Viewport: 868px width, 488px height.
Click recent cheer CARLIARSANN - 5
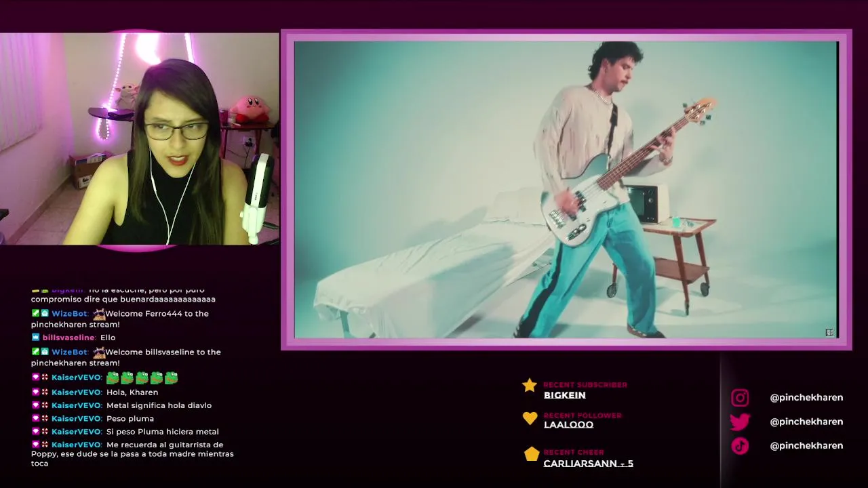(x=588, y=464)
